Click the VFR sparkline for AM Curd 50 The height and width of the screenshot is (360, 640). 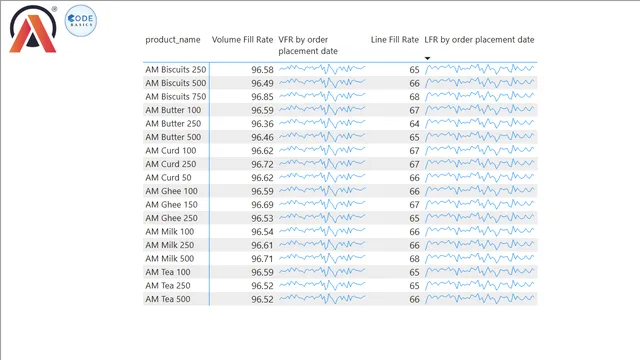pyautogui.click(x=322, y=177)
